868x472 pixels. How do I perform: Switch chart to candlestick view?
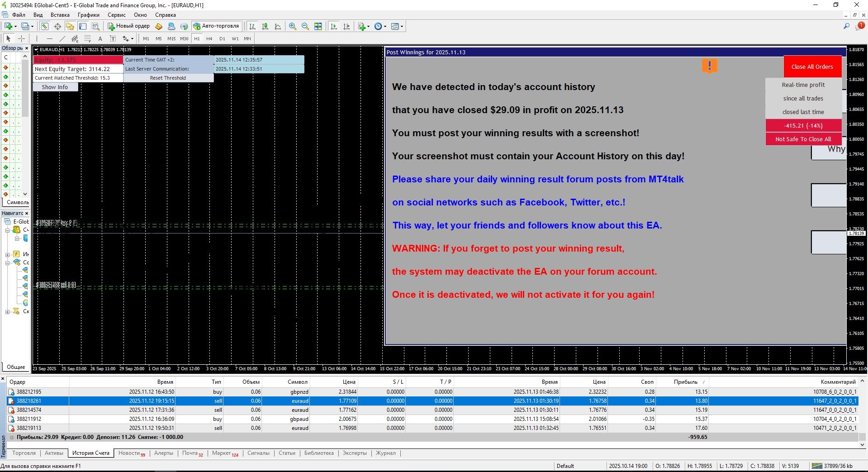265,26
